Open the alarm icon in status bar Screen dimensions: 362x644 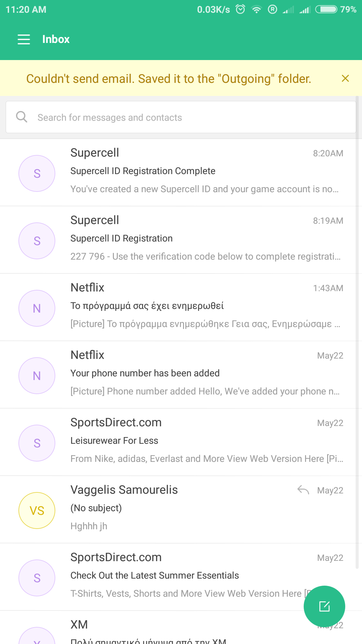pyautogui.click(x=240, y=9)
